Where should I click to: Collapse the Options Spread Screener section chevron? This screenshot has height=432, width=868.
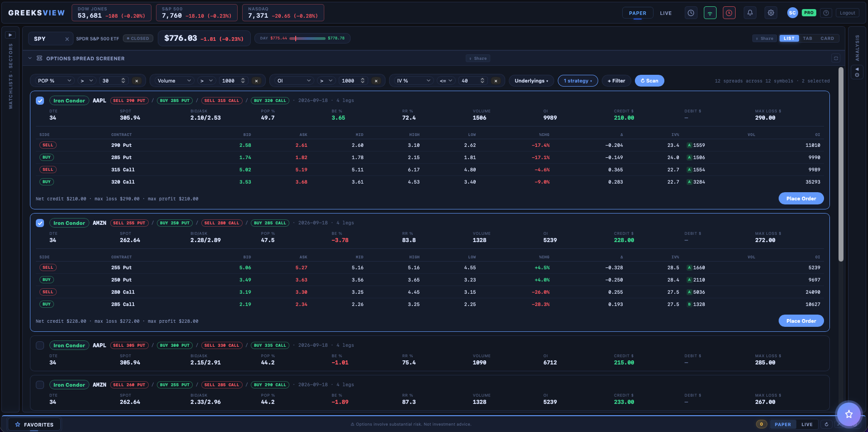pyautogui.click(x=30, y=58)
